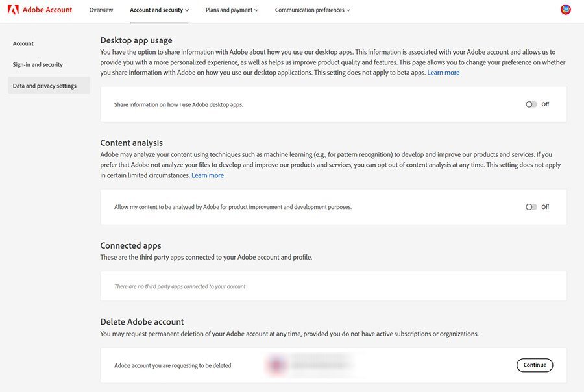Toggle desktop app usage sharing switch
Image resolution: width=584 pixels, height=392 pixels.
coord(531,104)
